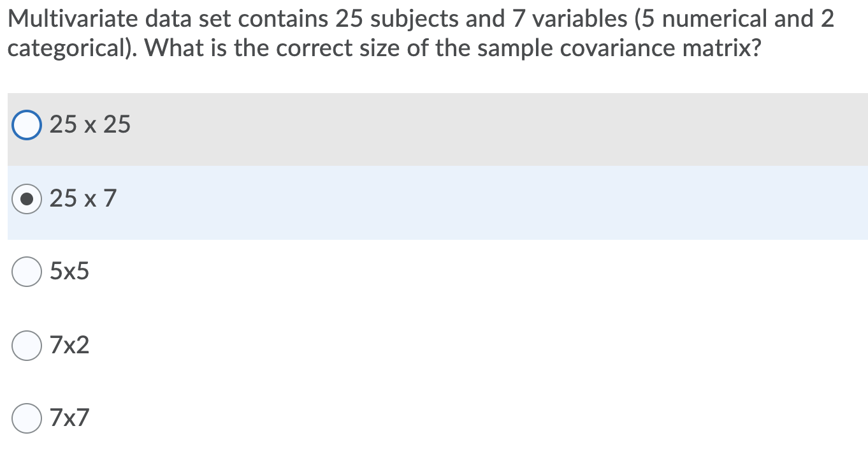Click the 25 x 25 option label

(89, 124)
